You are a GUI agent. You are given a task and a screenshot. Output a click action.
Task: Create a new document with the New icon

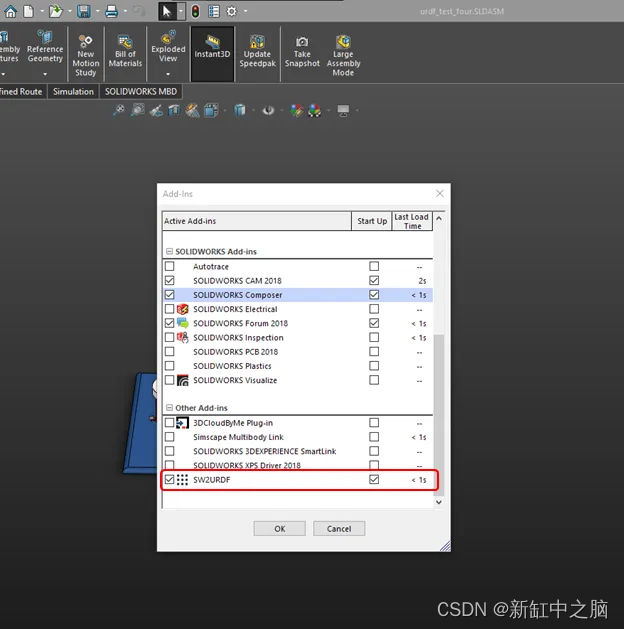pos(28,11)
